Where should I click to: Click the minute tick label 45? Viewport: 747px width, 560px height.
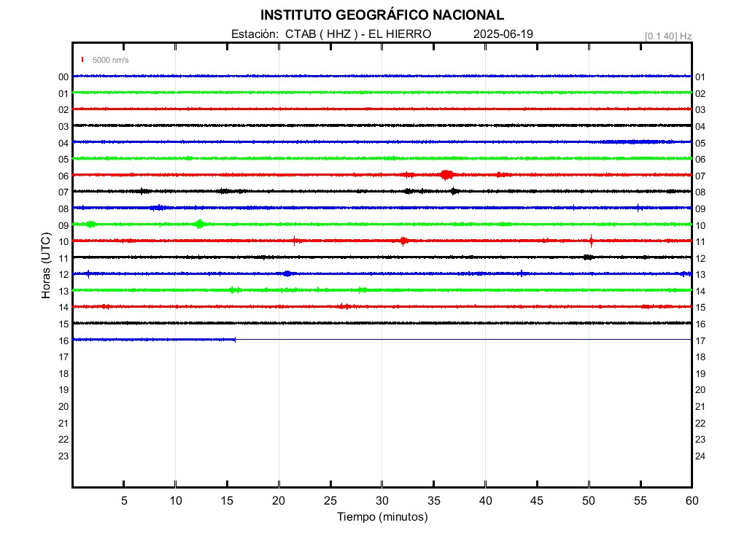pos(537,501)
